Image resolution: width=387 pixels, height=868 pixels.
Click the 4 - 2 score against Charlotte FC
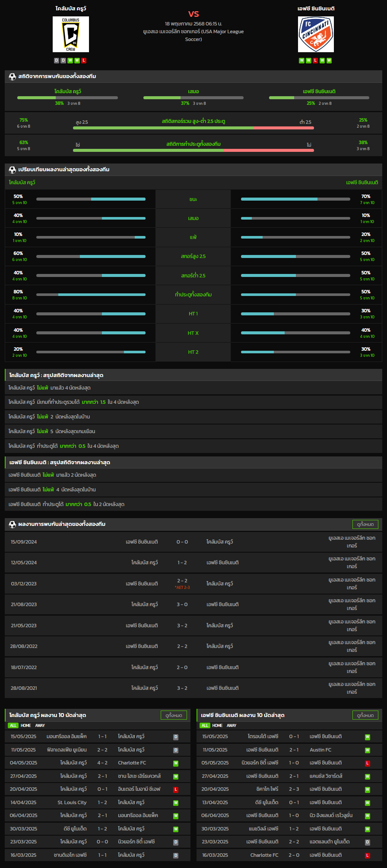pos(102,763)
